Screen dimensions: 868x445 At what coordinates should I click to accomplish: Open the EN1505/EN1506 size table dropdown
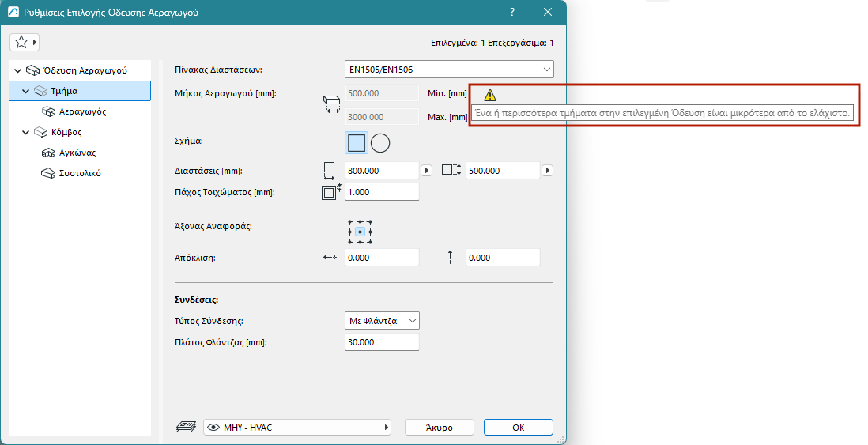coord(449,70)
